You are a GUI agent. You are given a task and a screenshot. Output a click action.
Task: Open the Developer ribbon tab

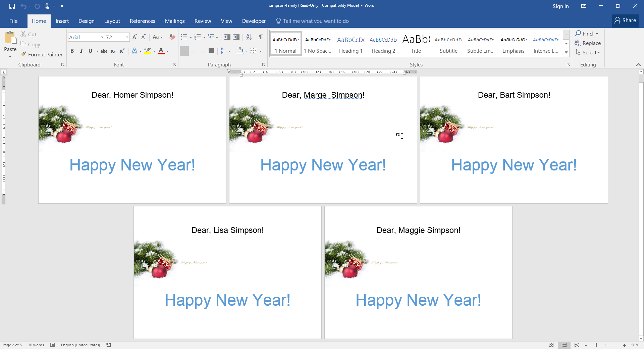[x=254, y=21]
